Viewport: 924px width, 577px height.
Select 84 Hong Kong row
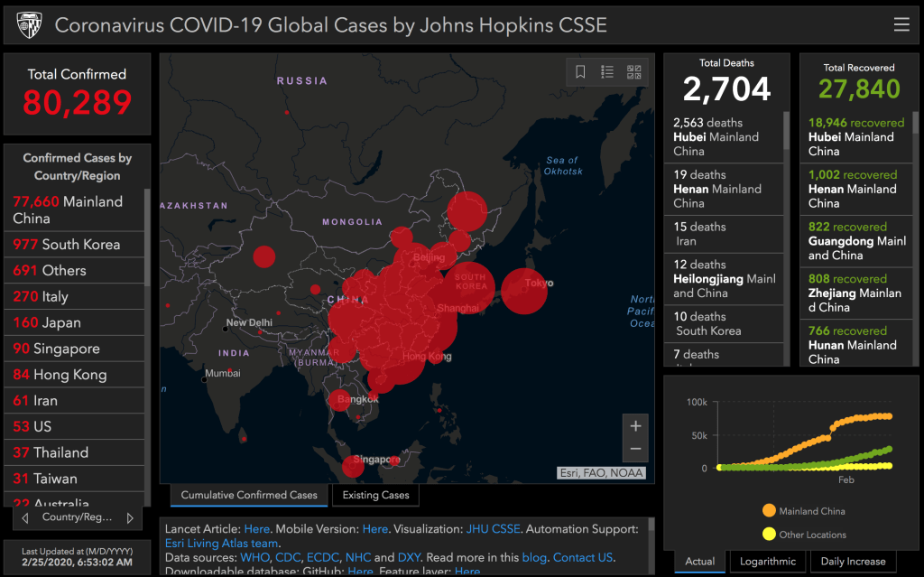click(74, 374)
